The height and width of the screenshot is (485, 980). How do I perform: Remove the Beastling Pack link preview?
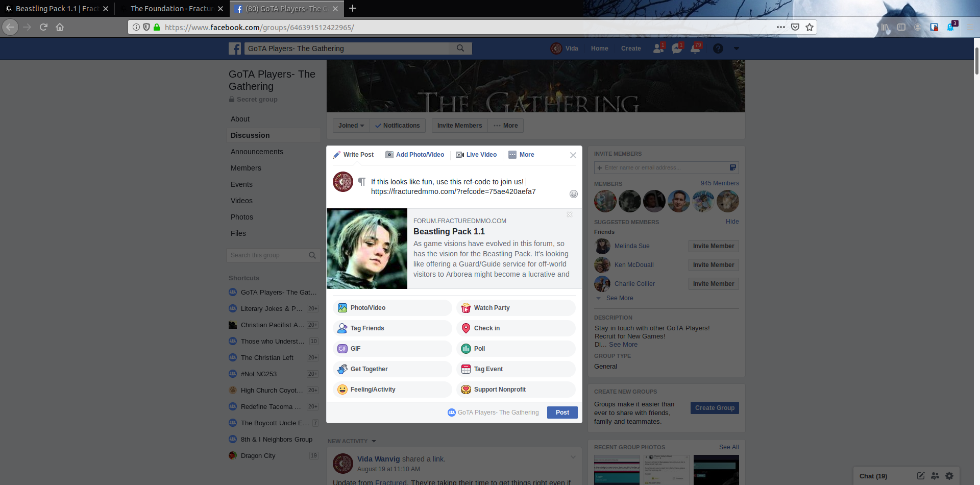(x=570, y=214)
